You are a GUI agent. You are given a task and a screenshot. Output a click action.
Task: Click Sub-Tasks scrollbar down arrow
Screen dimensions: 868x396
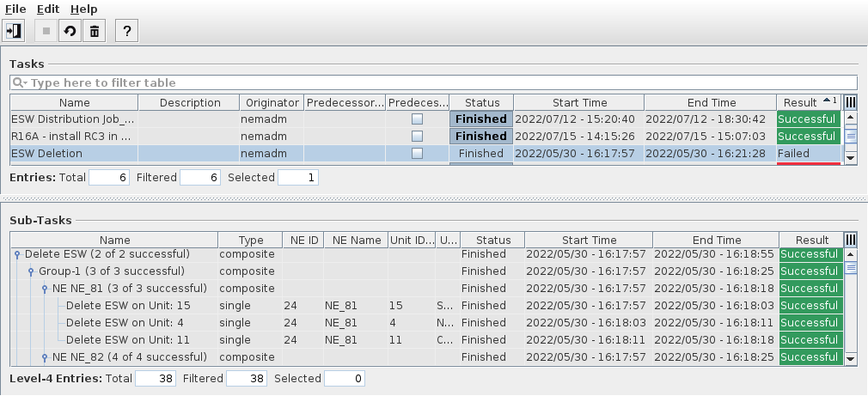pos(851,359)
